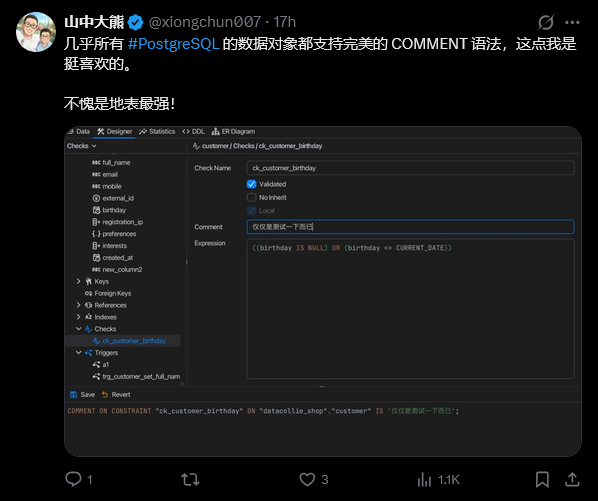Open view analytics bar chart icon
Image resolution: width=598 pixels, height=501 pixels.
tap(424, 479)
